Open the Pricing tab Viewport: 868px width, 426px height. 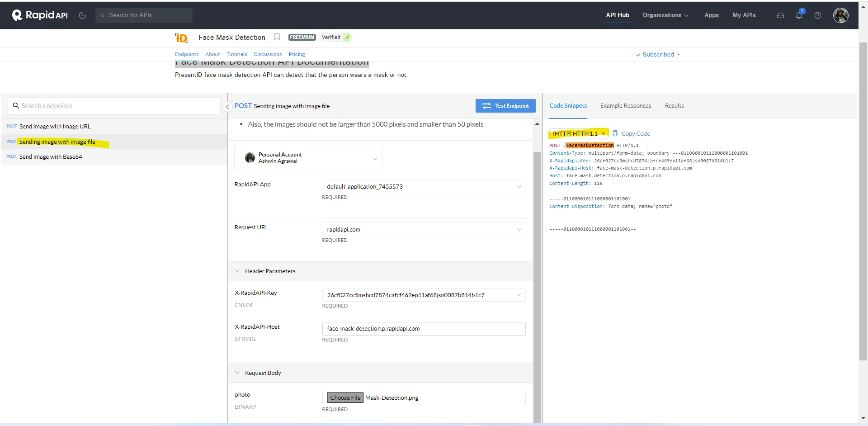pyautogui.click(x=297, y=54)
